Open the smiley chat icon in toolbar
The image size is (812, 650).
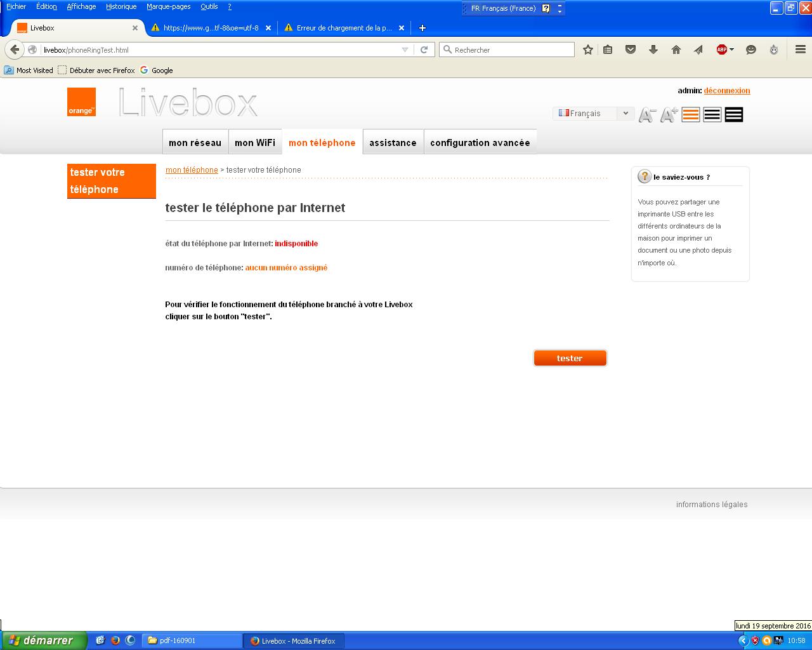point(751,50)
